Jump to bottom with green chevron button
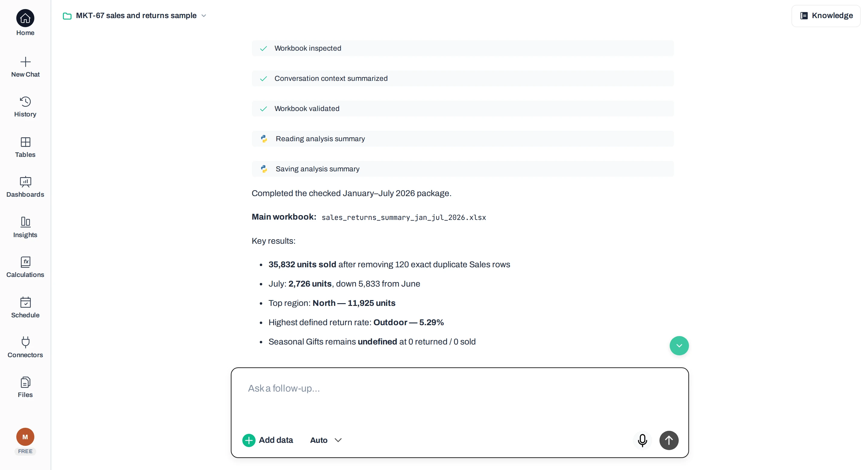This screenshot has width=868, height=470. (x=679, y=346)
